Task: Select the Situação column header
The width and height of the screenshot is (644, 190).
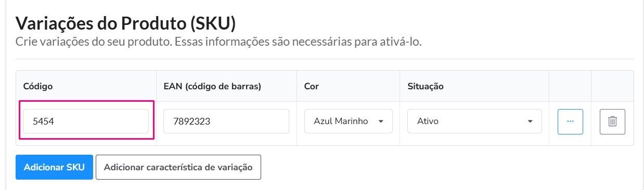Action: pyautogui.click(x=426, y=86)
